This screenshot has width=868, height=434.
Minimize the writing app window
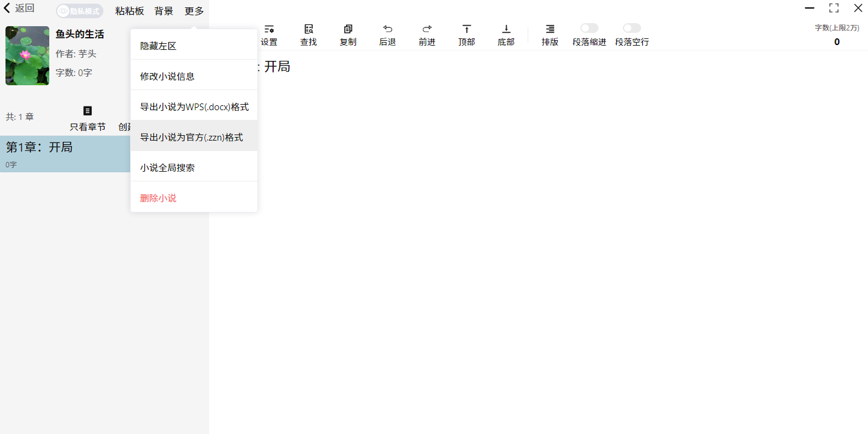[x=810, y=8]
